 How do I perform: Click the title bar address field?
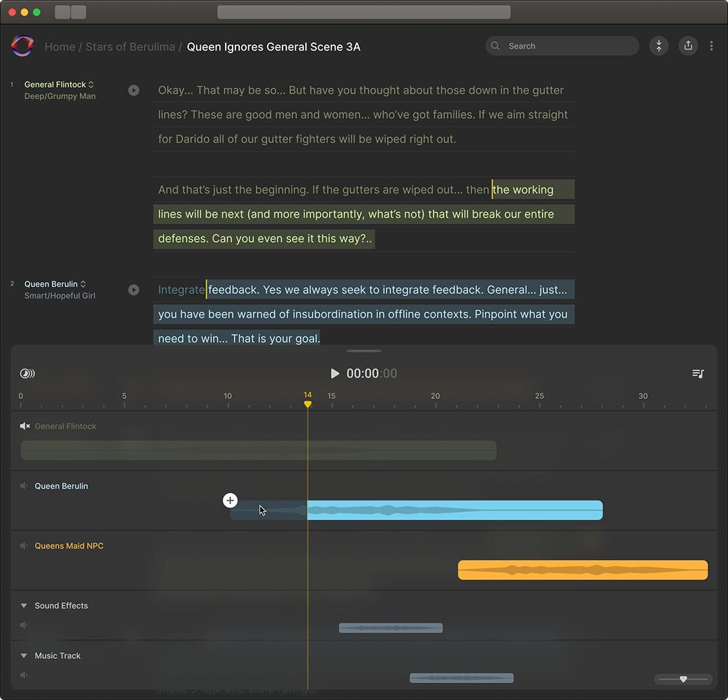point(364,12)
